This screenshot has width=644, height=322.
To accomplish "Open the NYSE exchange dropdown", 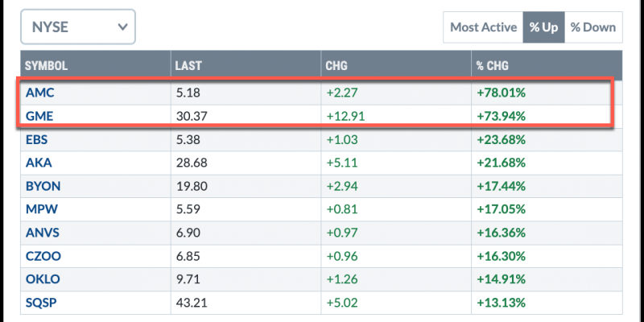I will [78, 27].
